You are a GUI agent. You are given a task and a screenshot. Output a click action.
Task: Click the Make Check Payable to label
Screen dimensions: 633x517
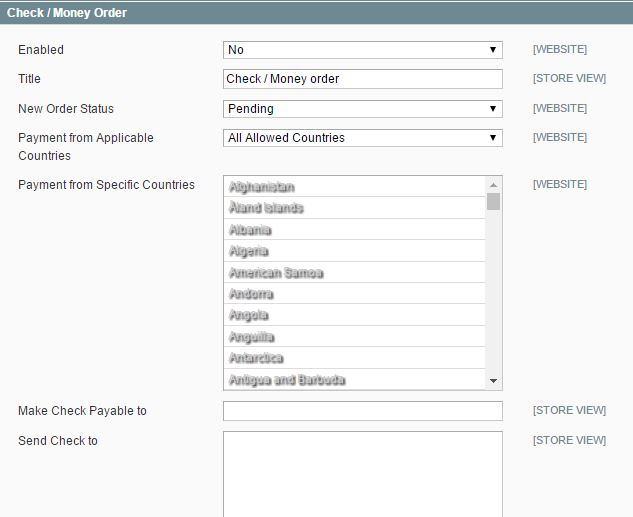[x=82, y=411]
